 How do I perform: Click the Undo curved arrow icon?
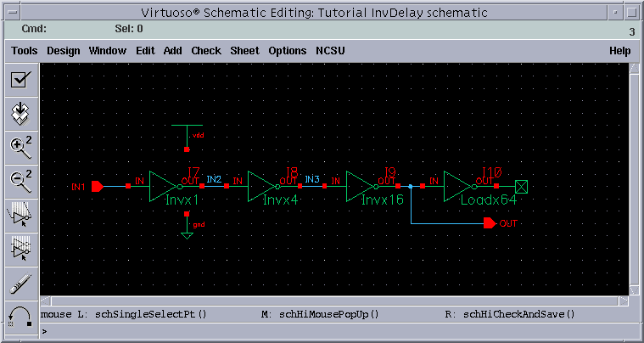[21, 318]
